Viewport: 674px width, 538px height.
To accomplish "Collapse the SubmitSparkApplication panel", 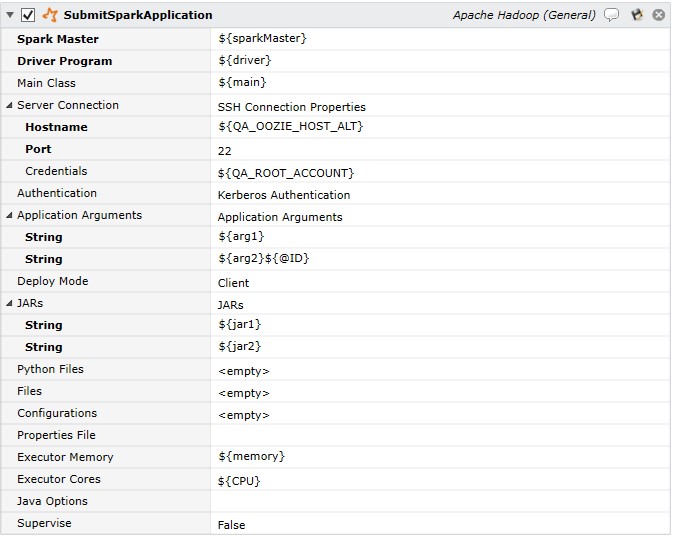I will pos(10,15).
